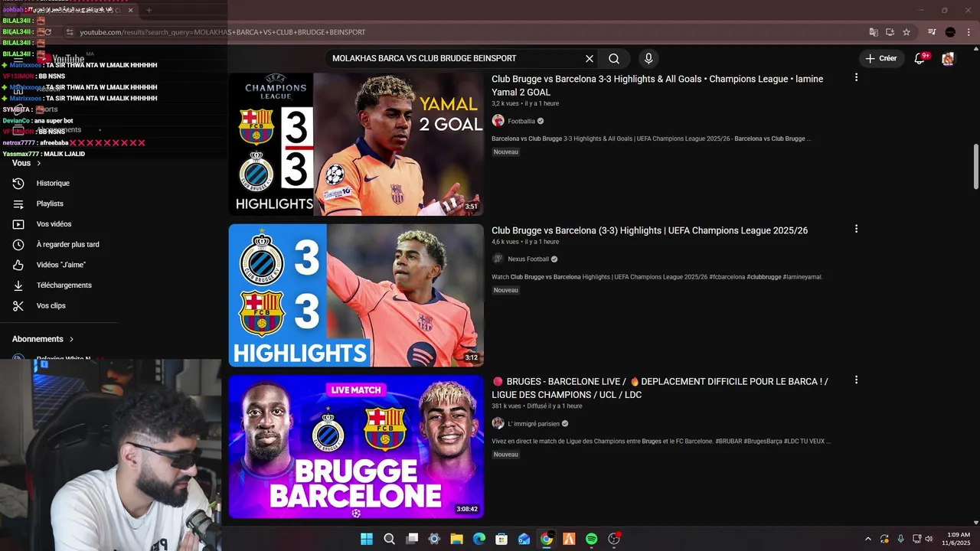This screenshot has width=980, height=551.
Task: Open Téléchargements in the sidebar
Action: click(x=64, y=285)
